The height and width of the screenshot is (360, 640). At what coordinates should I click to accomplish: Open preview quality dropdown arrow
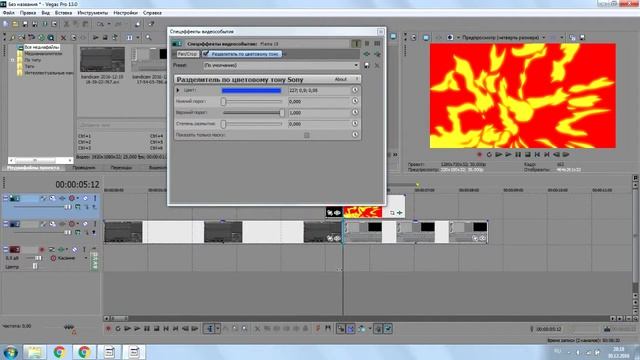pos(544,37)
